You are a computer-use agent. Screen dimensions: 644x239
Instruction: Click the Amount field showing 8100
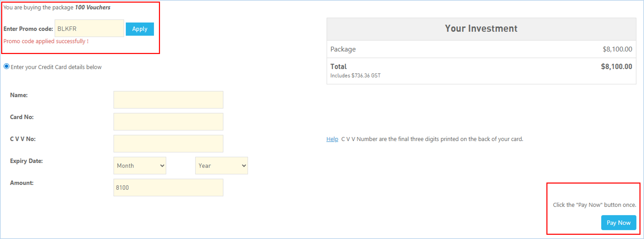[x=168, y=187]
